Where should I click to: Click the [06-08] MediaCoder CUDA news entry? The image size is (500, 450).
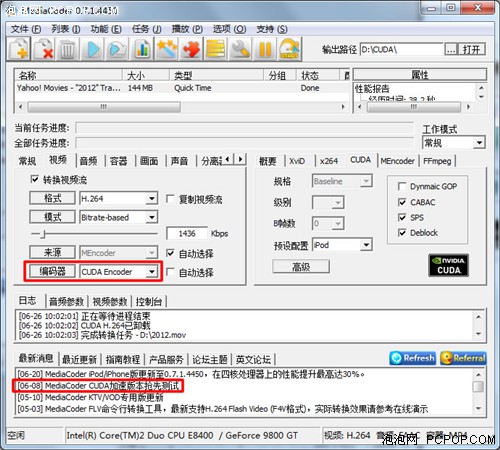click(x=98, y=386)
